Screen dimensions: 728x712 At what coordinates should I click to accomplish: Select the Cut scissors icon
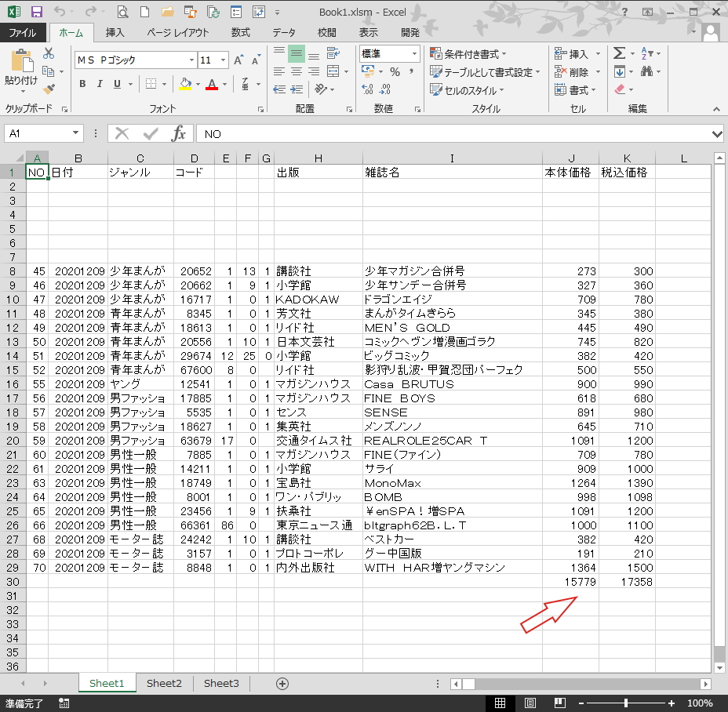(49, 53)
